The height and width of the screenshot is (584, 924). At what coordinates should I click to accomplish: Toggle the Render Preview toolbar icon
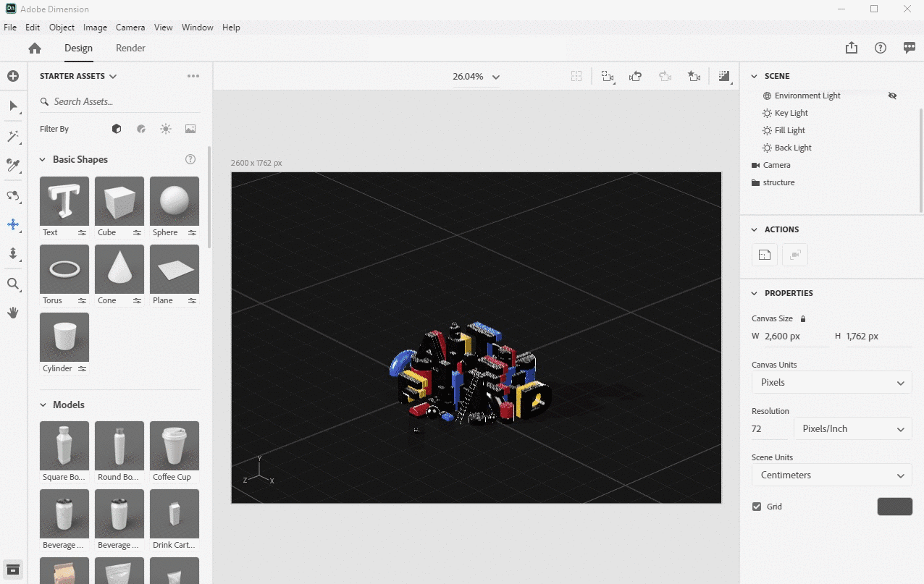click(724, 76)
